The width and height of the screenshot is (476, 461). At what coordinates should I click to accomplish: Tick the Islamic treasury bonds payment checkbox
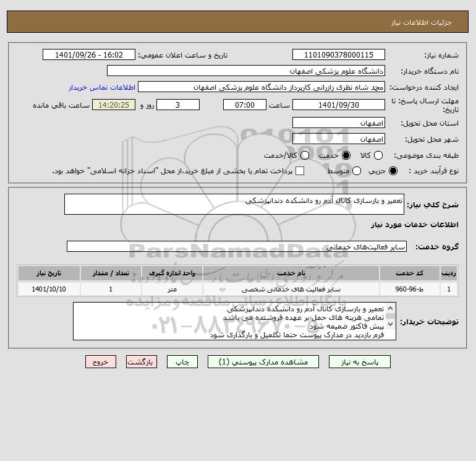click(x=300, y=171)
